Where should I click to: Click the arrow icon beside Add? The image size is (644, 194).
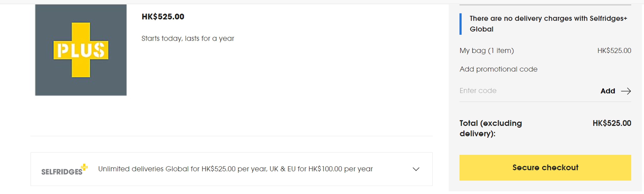point(626,91)
